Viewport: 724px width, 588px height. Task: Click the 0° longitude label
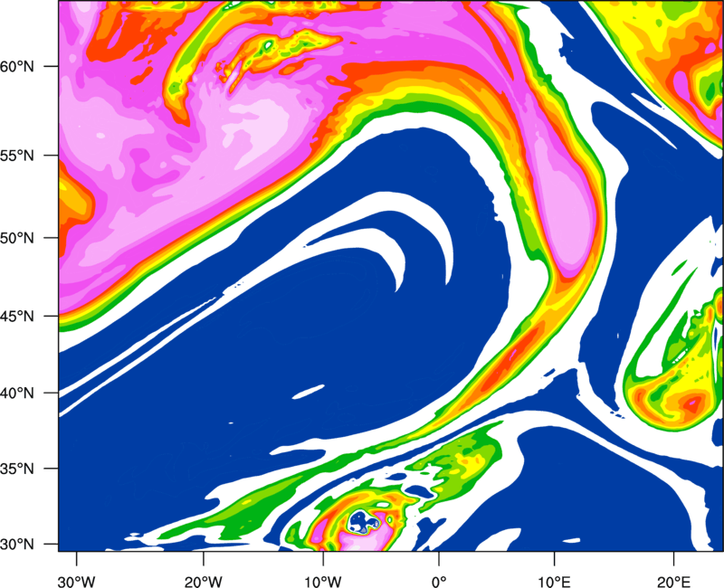(439, 582)
